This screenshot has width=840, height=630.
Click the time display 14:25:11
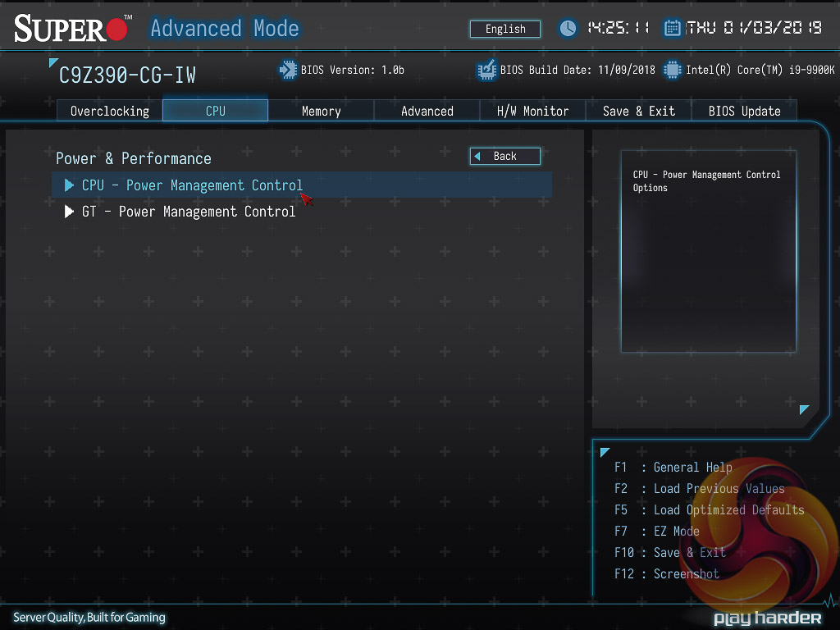pos(619,28)
